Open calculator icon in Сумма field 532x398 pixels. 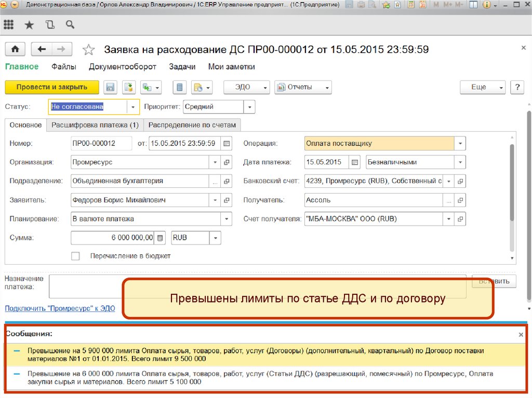click(160, 238)
